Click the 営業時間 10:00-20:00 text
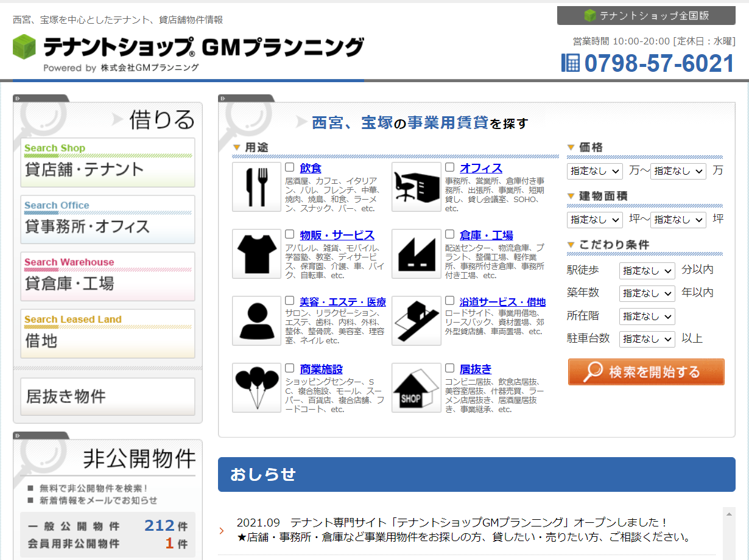This screenshot has height=560, width=749. point(653,41)
